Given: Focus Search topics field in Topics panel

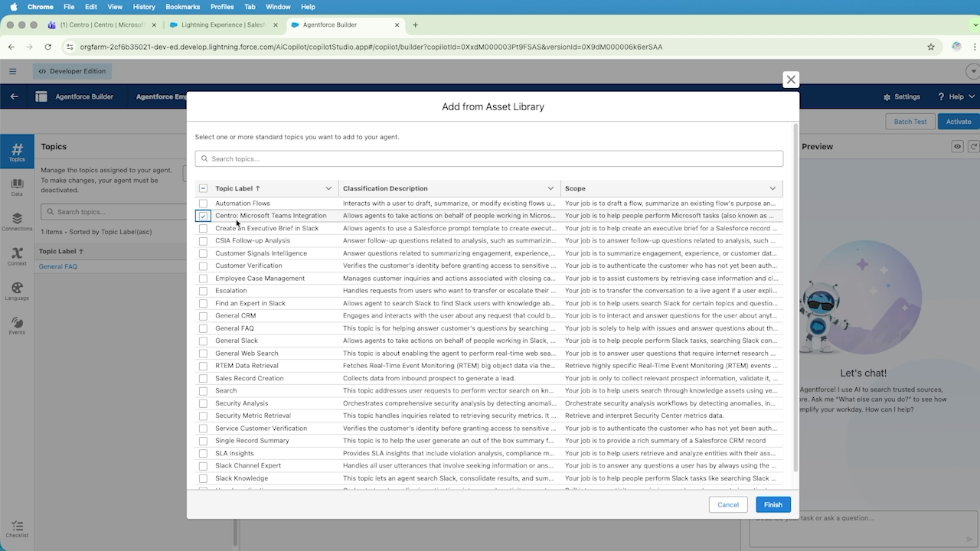Looking at the screenshot, I should (x=113, y=212).
